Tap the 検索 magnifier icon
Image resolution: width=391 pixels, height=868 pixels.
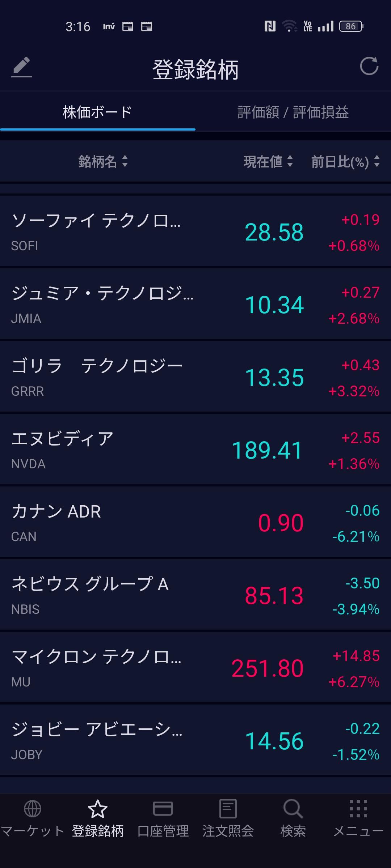click(x=293, y=809)
